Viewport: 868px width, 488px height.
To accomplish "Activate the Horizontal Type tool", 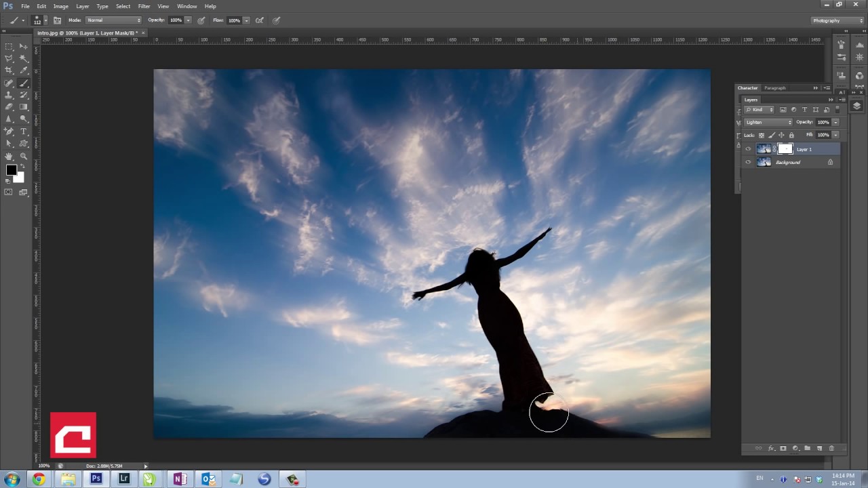I will tap(24, 131).
